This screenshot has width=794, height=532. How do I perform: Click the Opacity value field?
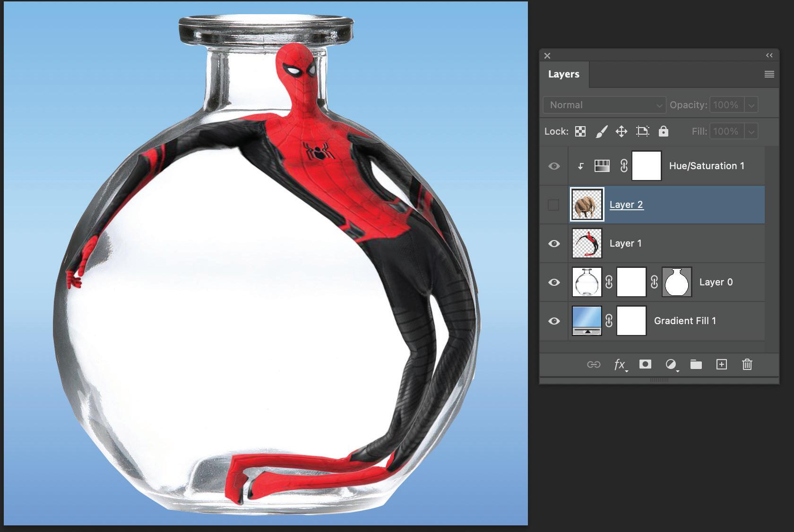[x=726, y=105]
